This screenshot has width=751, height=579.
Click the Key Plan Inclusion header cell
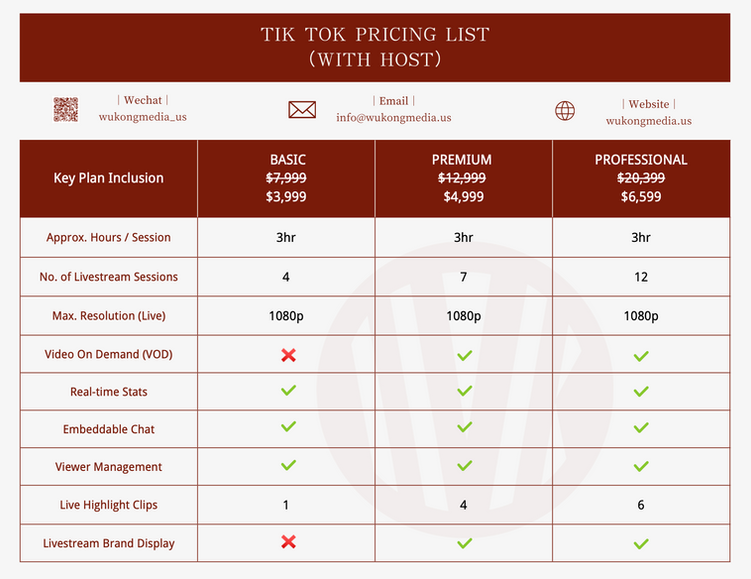[x=108, y=178]
